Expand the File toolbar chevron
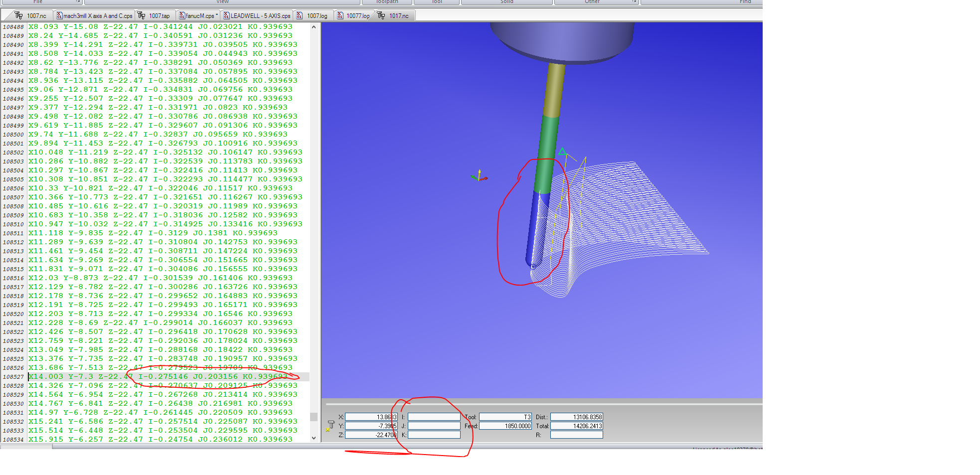 tap(77, 2)
